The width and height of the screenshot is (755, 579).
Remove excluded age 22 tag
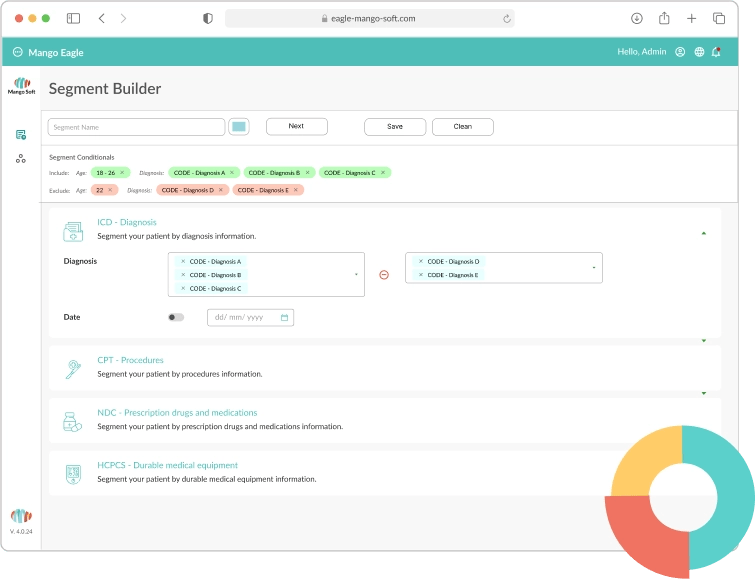point(110,190)
